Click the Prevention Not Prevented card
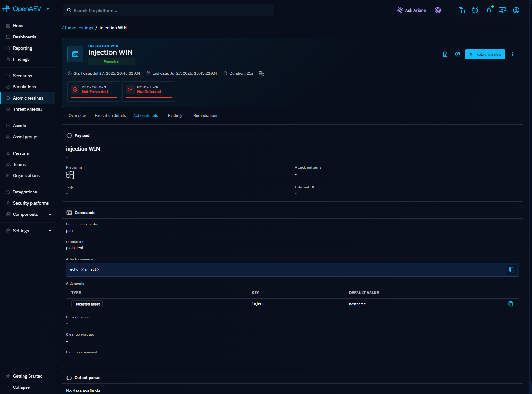This screenshot has height=394, width=532. coord(94,91)
